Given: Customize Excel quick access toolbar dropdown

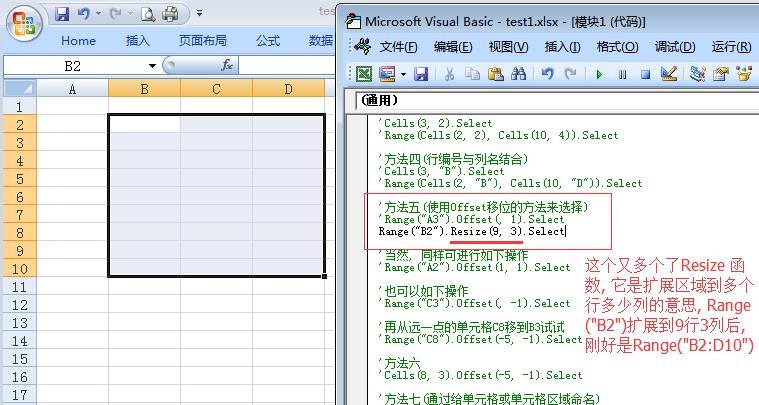Looking at the screenshot, I should point(199,14).
